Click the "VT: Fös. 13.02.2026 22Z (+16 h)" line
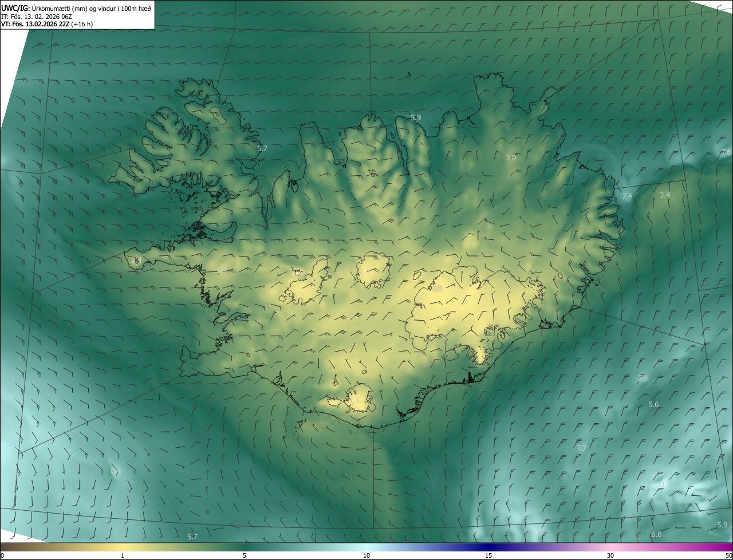The height and width of the screenshot is (560, 733). tap(47, 25)
